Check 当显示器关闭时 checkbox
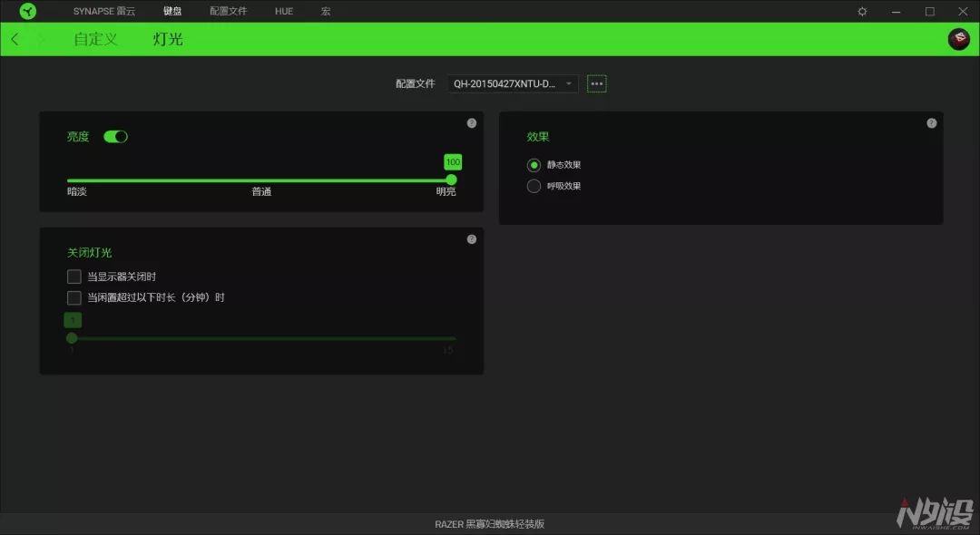 [73, 277]
